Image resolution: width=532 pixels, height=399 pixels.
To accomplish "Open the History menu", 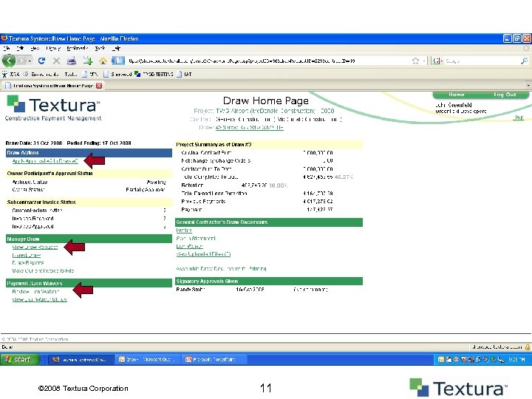I will click(x=53, y=49).
